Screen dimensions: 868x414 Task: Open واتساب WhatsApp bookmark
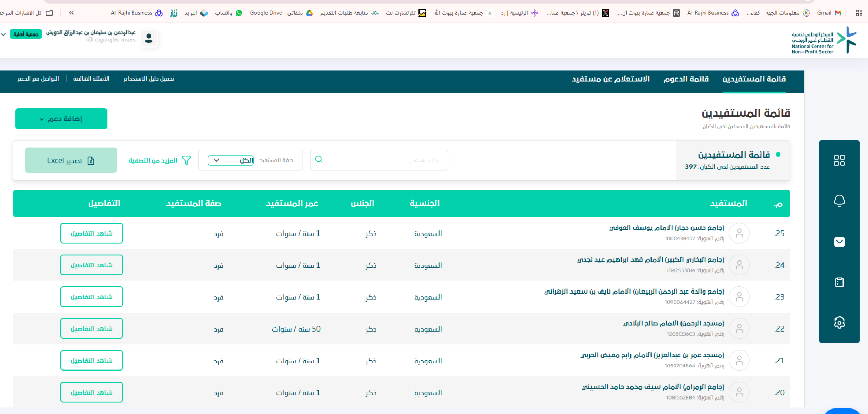click(229, 13)
